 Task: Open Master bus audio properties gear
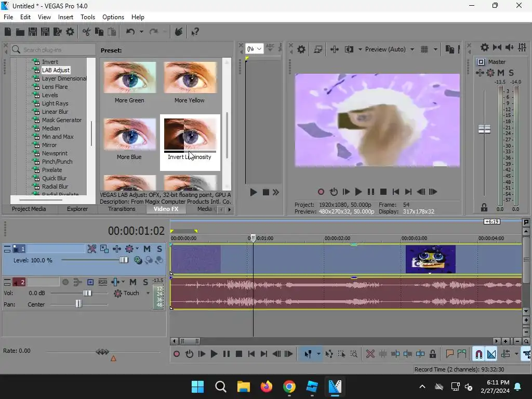[x=485, y=47]
